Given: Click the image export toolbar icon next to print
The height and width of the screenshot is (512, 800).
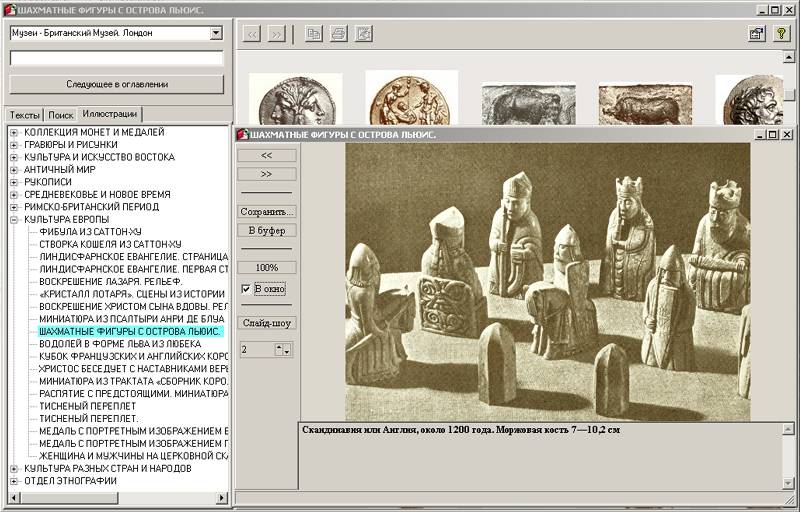Looking at the screenshot, I should click(x=364, y=34).
